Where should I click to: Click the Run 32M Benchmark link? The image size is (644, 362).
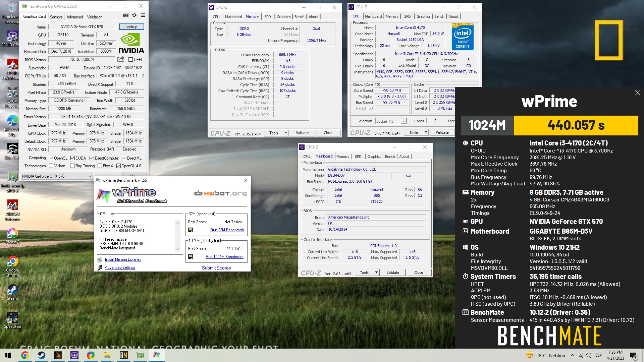pyautogui.click(x=227, y=230)
